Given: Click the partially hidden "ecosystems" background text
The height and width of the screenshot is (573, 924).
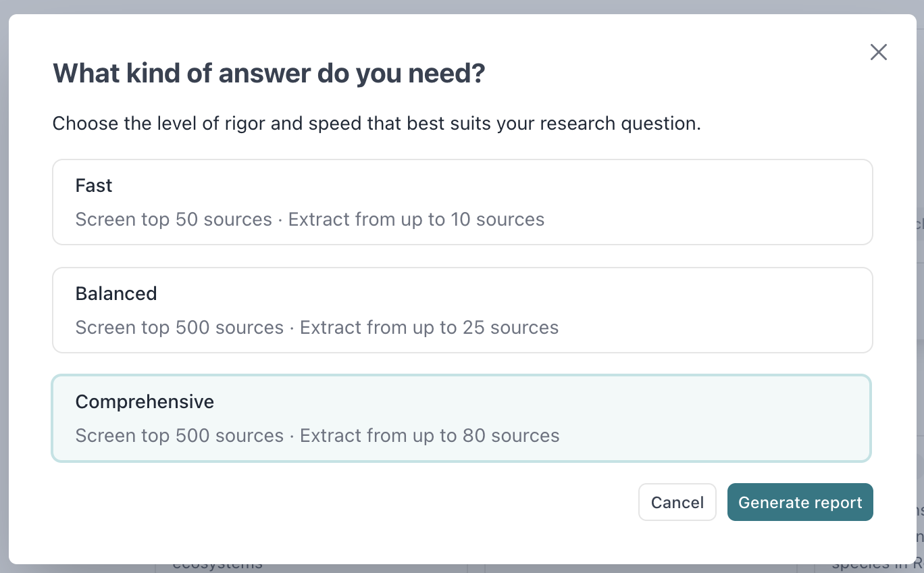Looking at the screenshot, I should click(x=217, y=566).
